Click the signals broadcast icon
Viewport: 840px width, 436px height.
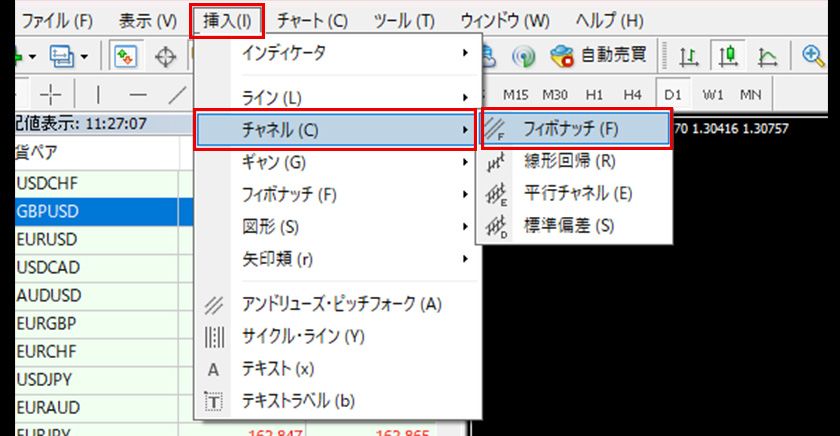(x=523, y=56)
